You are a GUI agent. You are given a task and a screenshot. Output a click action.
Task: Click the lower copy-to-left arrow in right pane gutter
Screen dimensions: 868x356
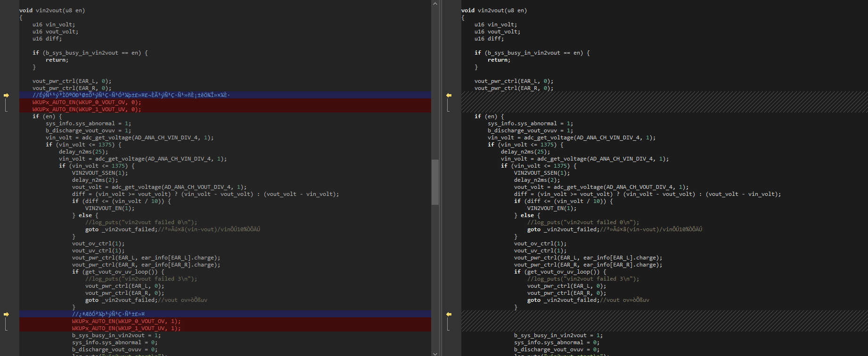[x=449, y=314]
